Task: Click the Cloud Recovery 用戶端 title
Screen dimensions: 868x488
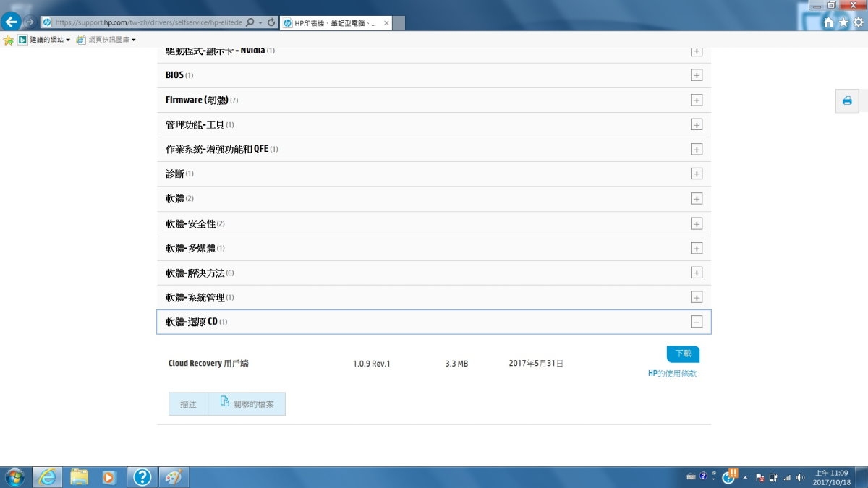Action: [208, 364]
